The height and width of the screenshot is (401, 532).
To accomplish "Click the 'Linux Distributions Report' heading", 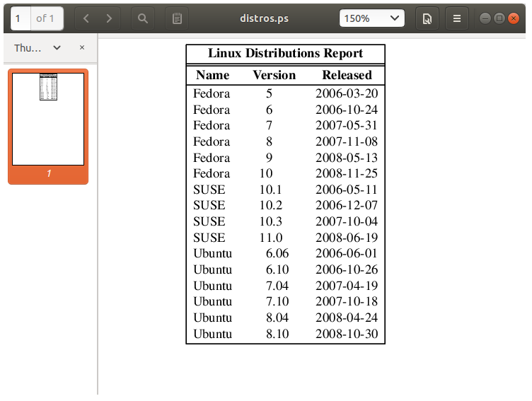I will (285, 53).
